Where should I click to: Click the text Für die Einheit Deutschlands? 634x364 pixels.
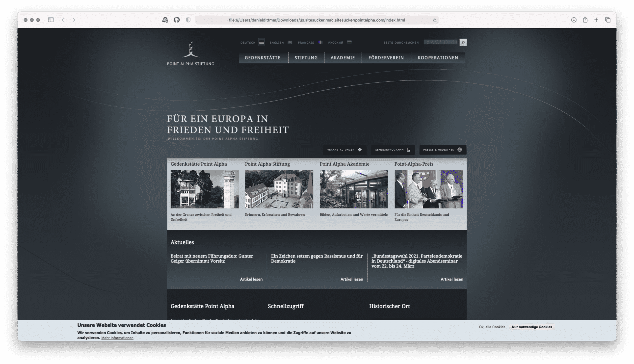(422, 217)
